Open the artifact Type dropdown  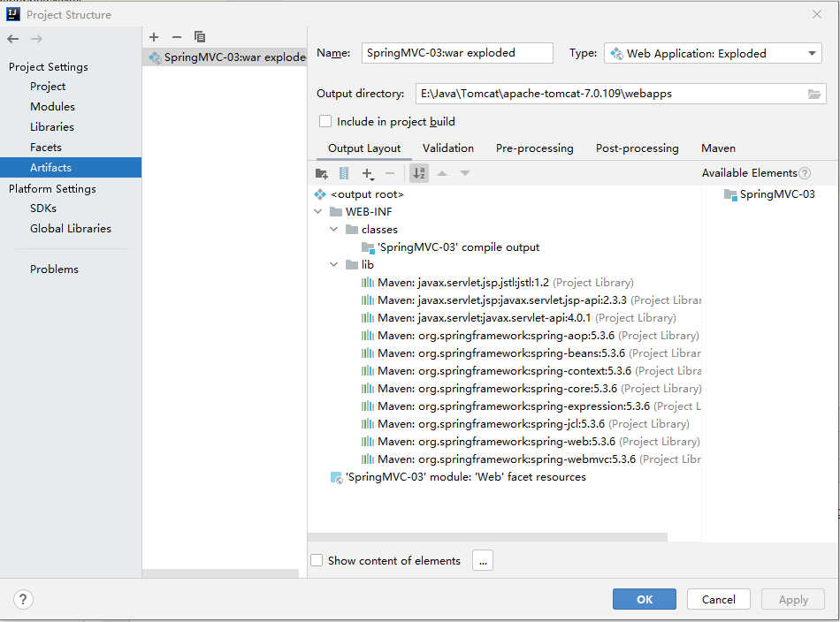713,54
